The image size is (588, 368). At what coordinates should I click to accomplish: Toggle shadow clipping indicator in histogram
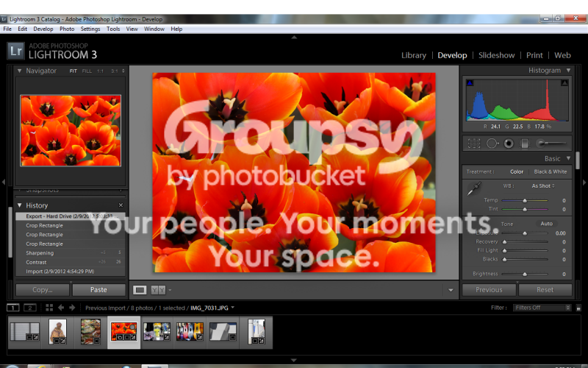point(470,82)
